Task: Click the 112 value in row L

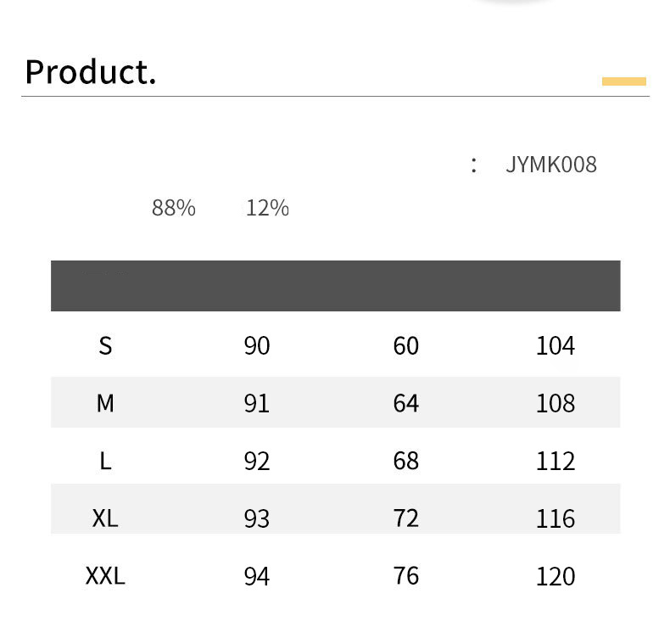Action: pos(556,461)
